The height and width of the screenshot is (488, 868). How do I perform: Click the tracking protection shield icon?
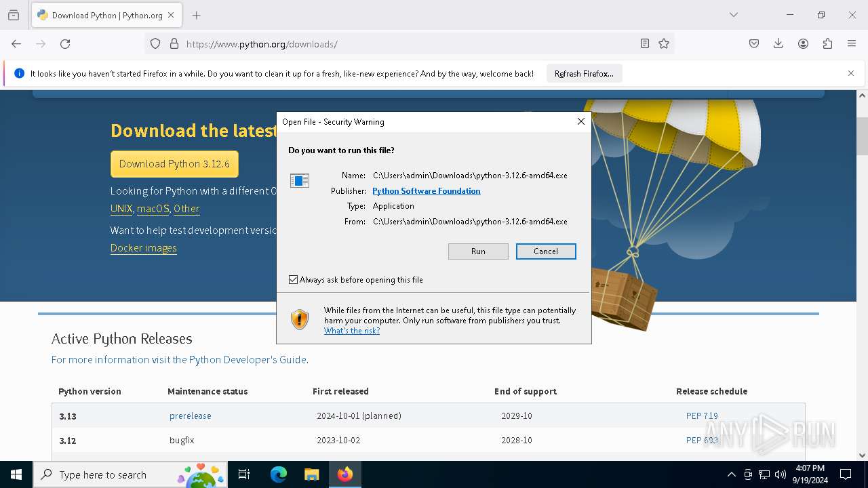pos(155,44)
